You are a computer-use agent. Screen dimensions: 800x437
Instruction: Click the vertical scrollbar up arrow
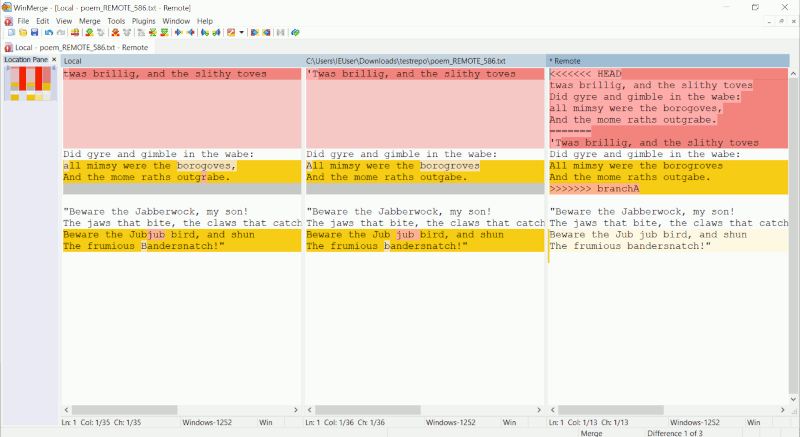click(793, 73)
